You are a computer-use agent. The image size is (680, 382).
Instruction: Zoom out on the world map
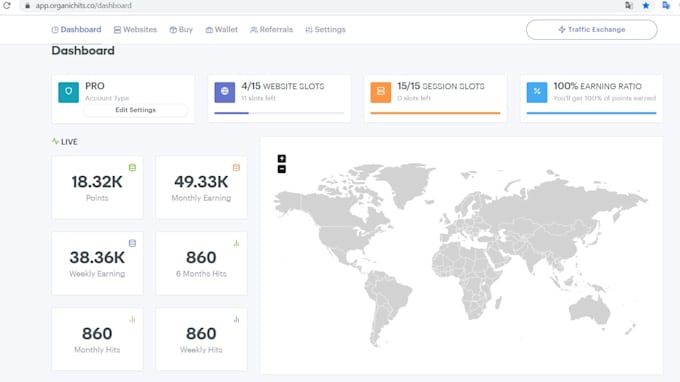(x=281, y=169)
